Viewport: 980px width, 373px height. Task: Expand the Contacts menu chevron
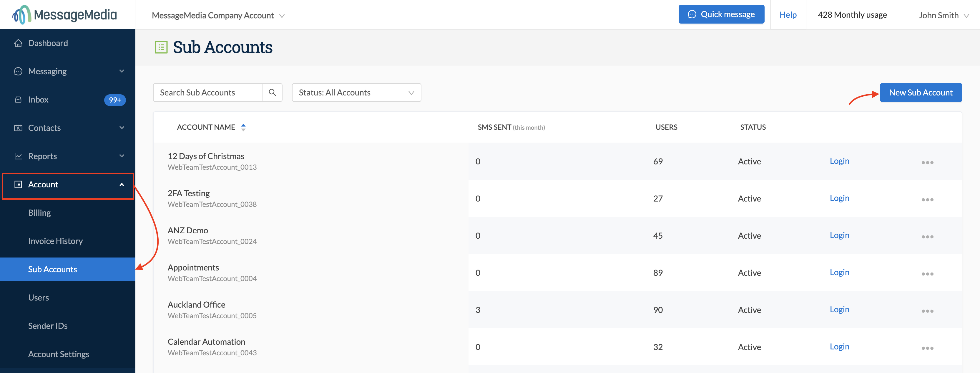point(122,128)
